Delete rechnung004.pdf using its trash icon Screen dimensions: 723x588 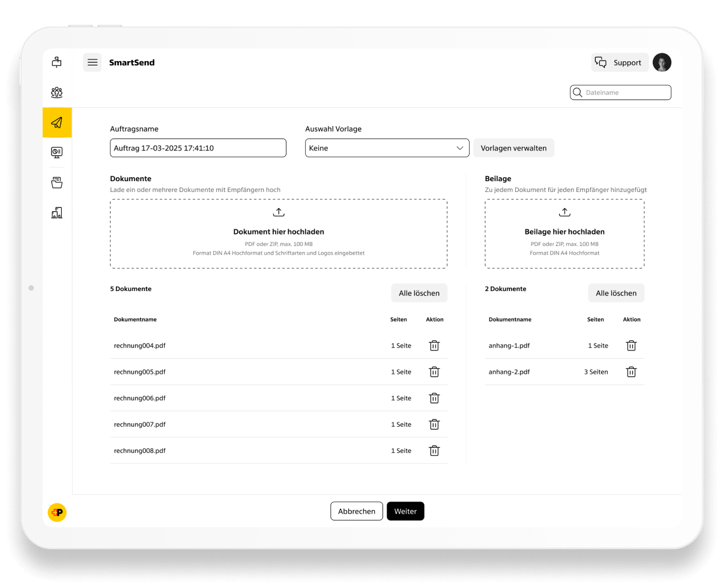point(434,346)
